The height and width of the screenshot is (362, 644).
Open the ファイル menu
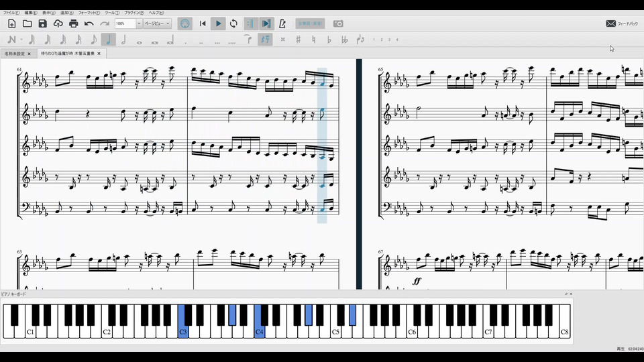coord(11,13)
